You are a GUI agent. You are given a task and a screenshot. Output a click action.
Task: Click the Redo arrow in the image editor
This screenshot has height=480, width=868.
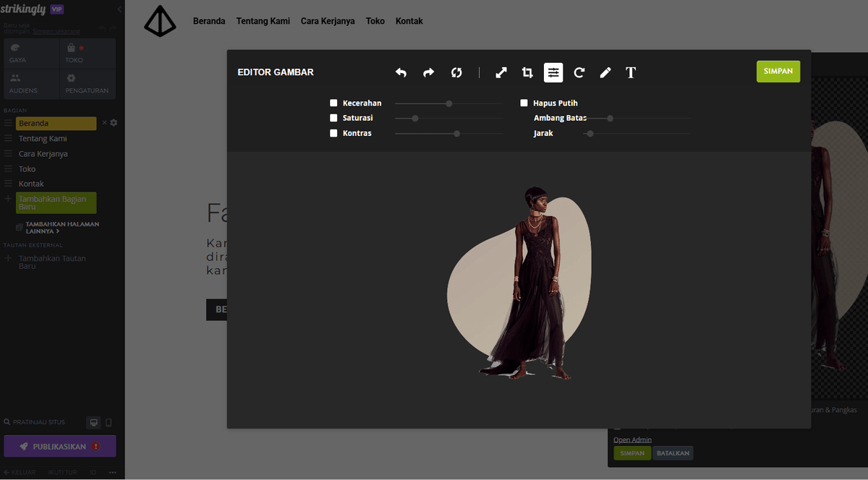pyautogui.click(x=428, y=72)
